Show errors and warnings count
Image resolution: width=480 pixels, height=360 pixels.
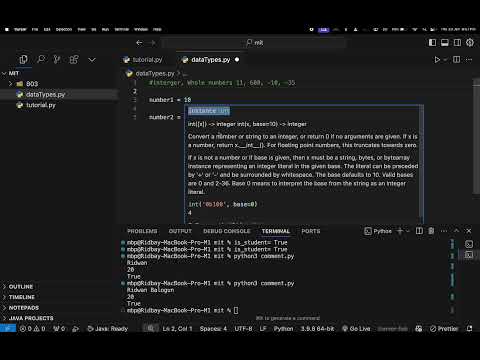[x=32, y=329]
